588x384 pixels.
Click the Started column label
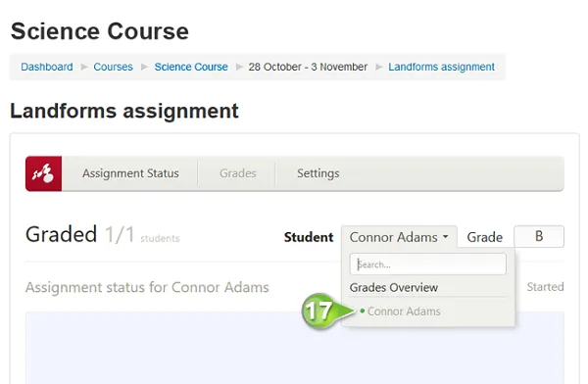pos(545,287)
